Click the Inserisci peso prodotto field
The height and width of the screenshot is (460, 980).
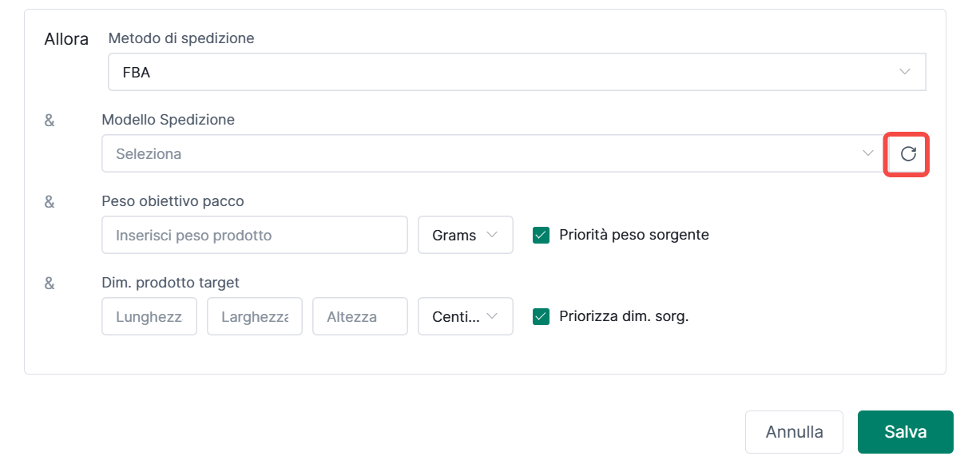tap(254, 236)
